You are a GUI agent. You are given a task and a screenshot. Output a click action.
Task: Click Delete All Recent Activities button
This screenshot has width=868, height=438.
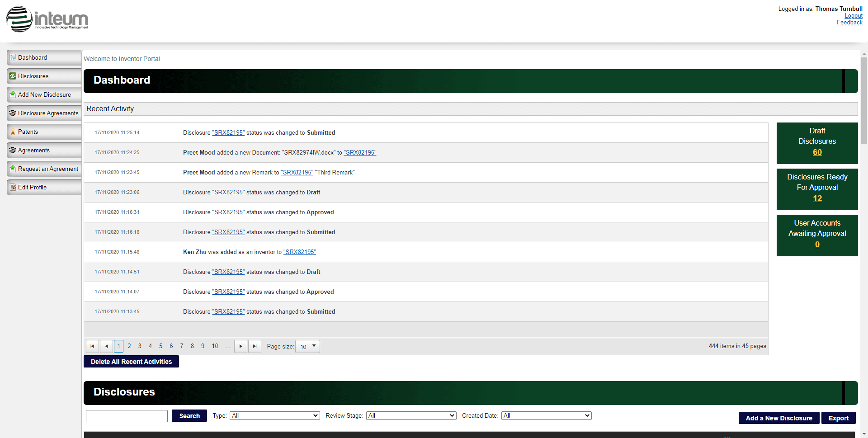pos(131,362)
